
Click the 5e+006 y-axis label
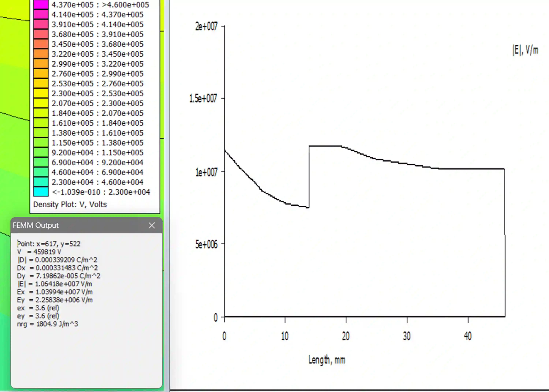coord(206,244)
